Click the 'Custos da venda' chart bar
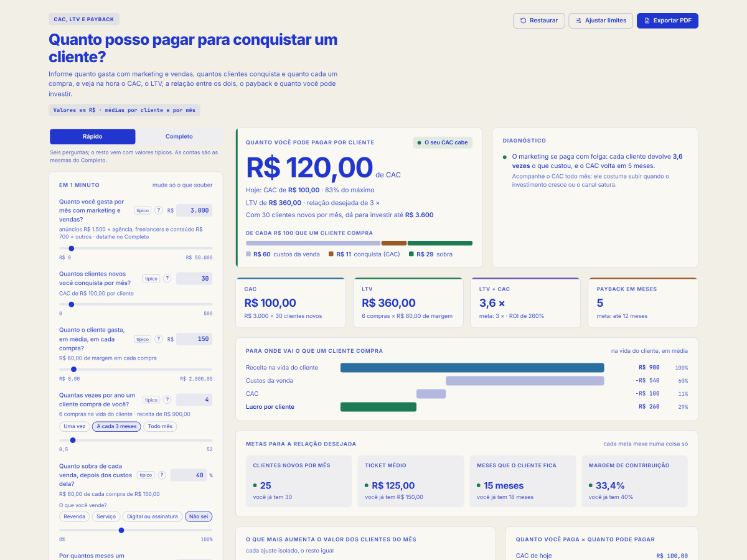Image resolution: width=747 pixels, height=560 pixels. pyautogui.click(x=525, y=381)
